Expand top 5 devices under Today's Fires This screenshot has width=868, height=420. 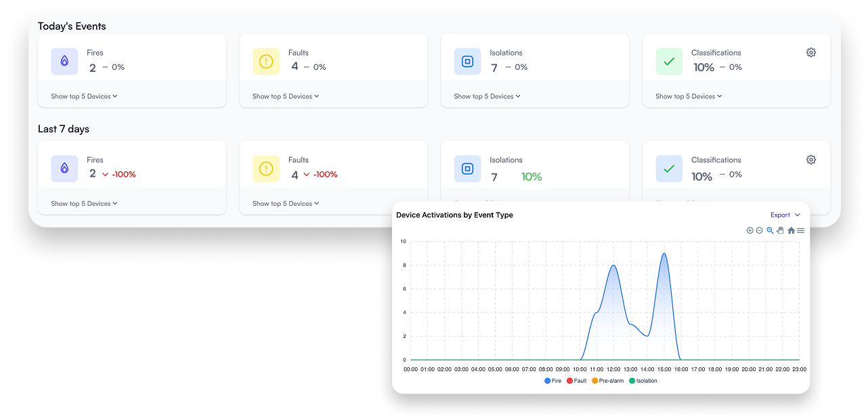[x=84, y=96]
